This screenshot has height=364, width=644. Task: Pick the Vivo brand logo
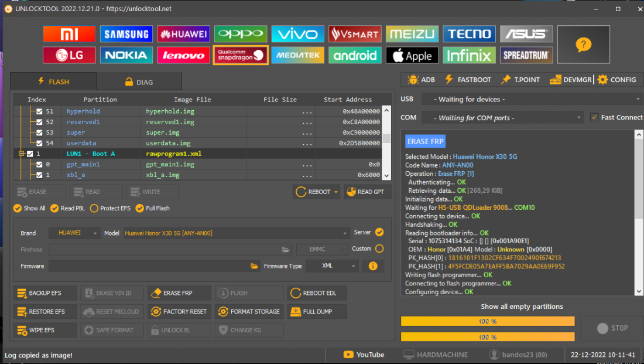(x=297, y=34)
